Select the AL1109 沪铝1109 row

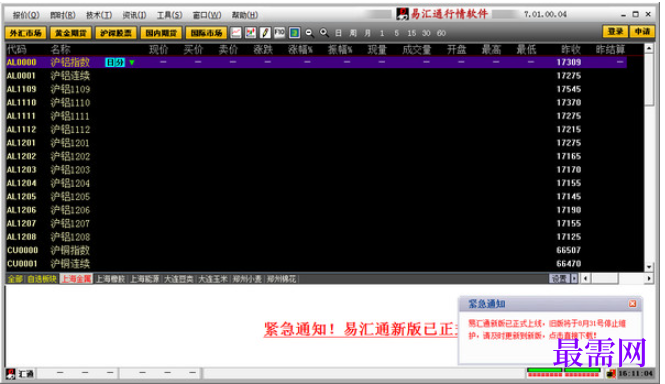coord(316,89)
